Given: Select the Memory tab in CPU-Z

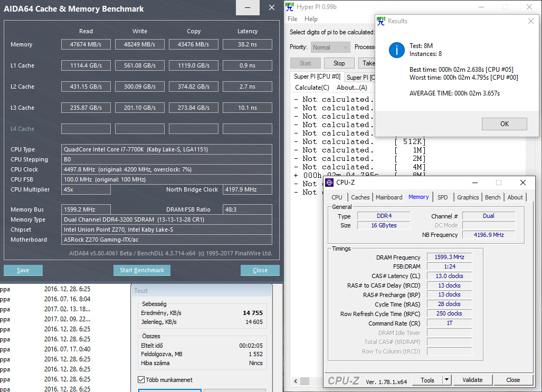Looking at the screenshot, I should 419,197.
